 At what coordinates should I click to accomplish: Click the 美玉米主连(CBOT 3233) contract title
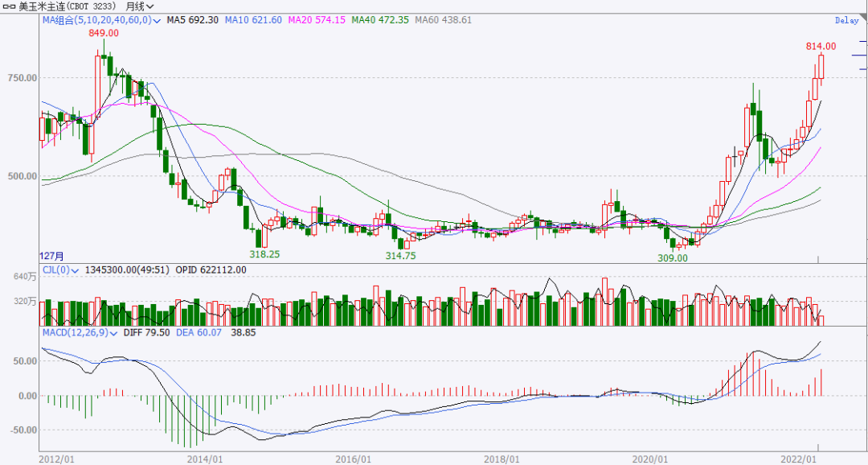pyautogui.click(x=68, y=6)
